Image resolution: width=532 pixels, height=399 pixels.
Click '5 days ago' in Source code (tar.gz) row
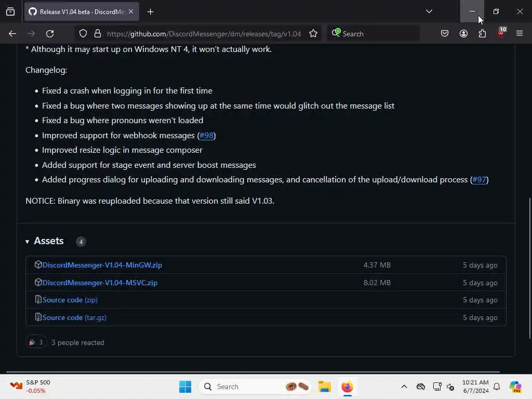click(x=480, y=317)
